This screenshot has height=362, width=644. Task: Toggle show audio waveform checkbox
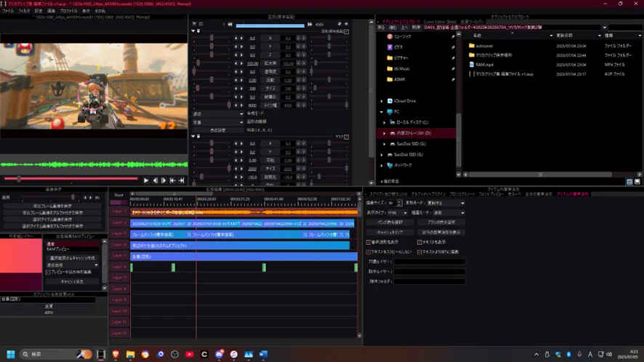click(x=368, y=243)
